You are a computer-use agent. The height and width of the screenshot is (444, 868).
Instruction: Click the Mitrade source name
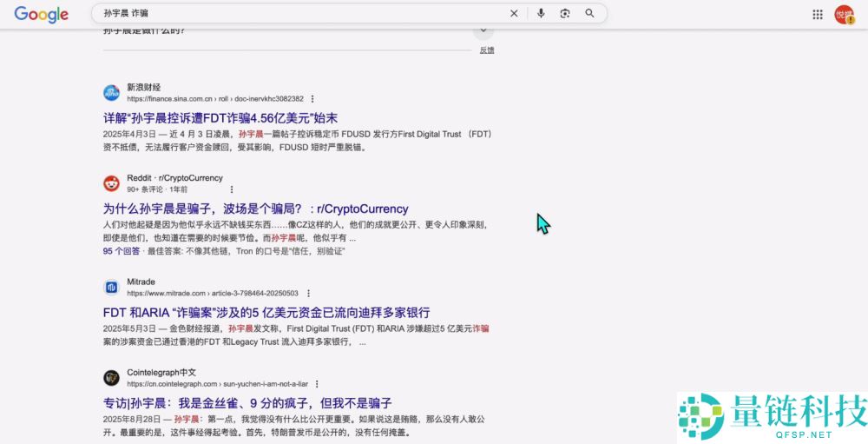click(141, 282)
